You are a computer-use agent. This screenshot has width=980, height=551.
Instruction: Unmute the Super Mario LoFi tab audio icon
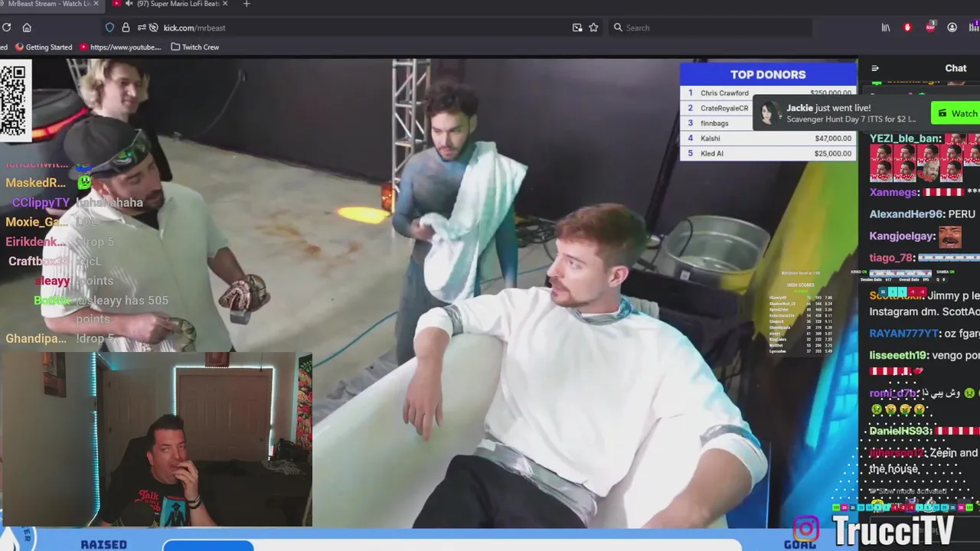tap(129, 4)
